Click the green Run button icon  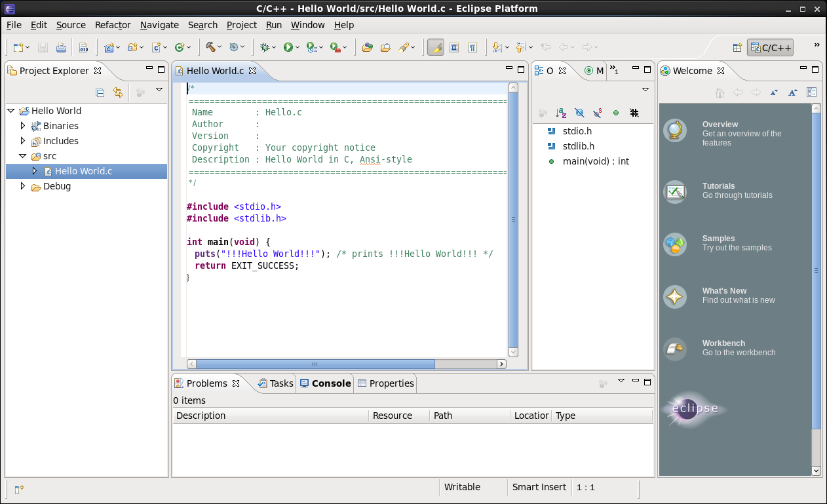pyautogui.click(x=288, y=47)
